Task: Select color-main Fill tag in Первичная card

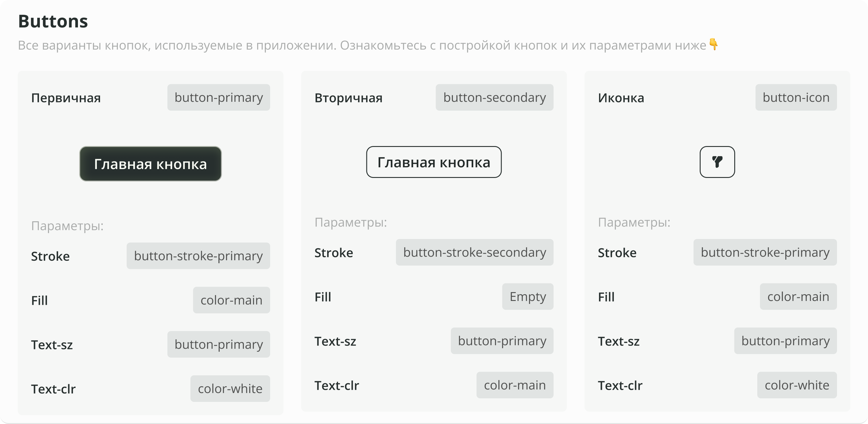Action: click(x=231, y=300)
